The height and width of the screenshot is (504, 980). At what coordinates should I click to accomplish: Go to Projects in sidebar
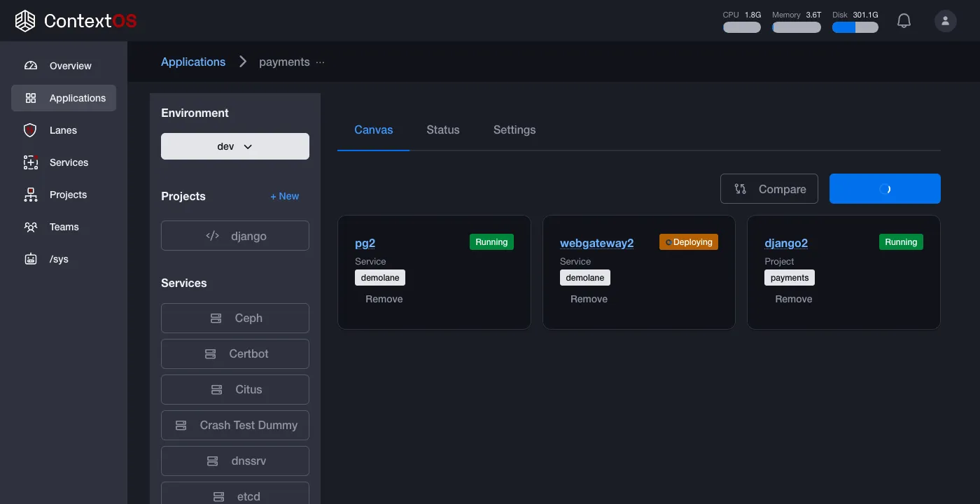(x=64, y=195)
